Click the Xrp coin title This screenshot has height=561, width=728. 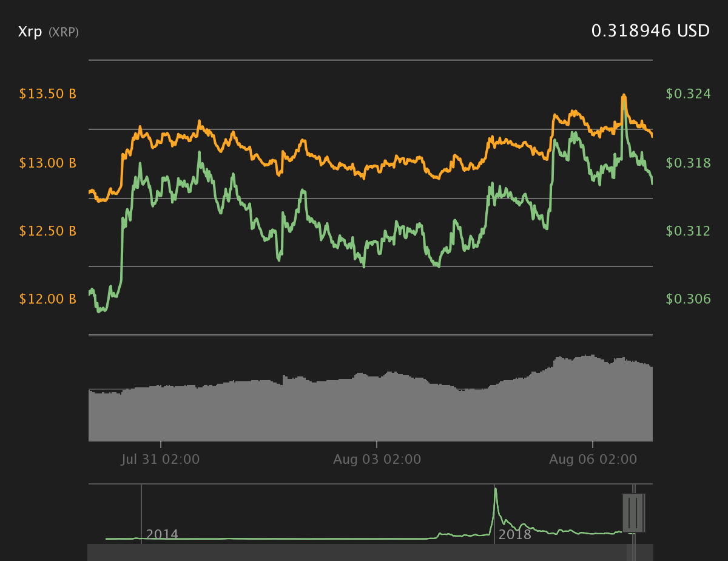point(30,32)
